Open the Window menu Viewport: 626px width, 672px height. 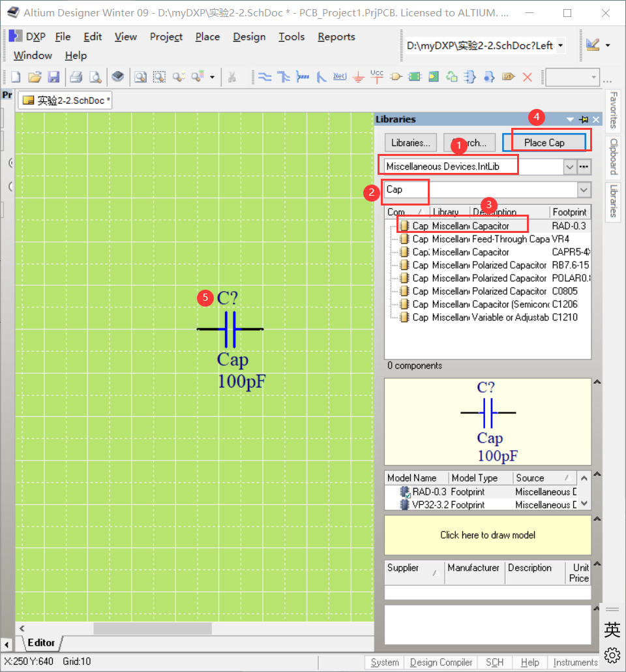click(33, 55)
